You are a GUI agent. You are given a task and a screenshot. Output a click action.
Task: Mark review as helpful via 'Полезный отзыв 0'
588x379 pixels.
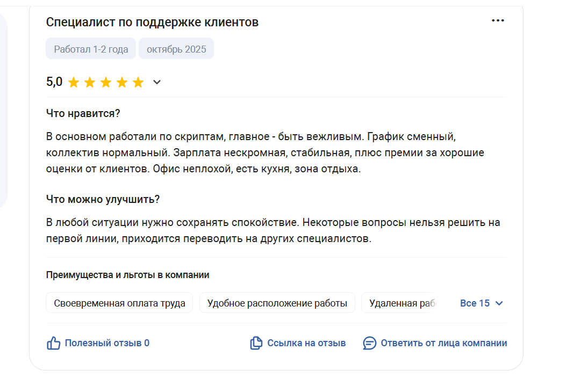[x=107, y=344]
